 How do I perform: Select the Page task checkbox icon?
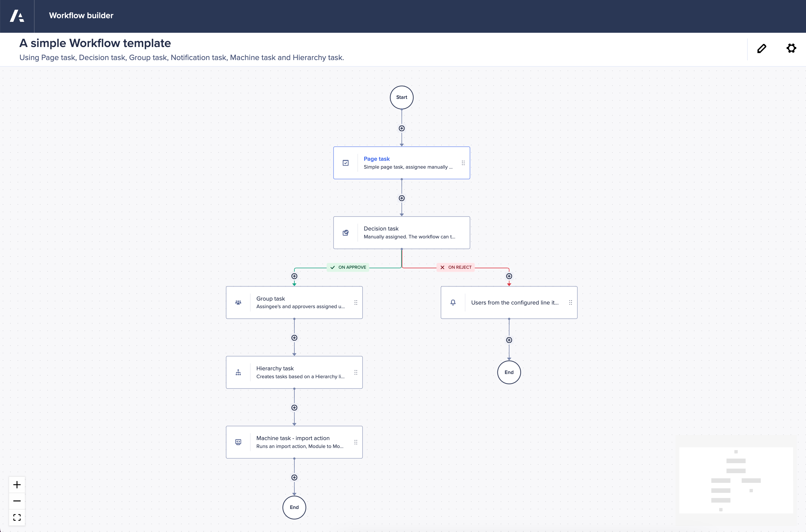pyautogui.click(x=346, y=163)
